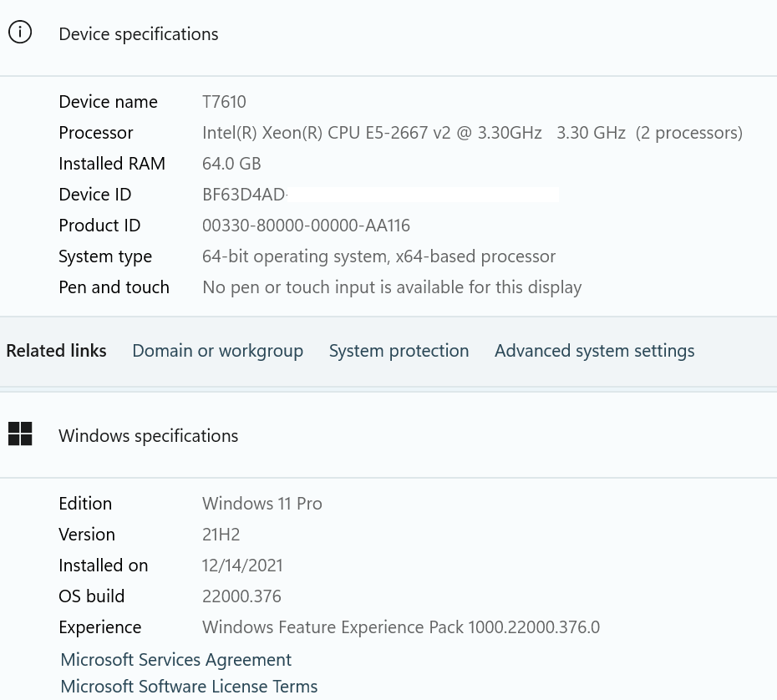Open System protection settings

click(399, 350)
